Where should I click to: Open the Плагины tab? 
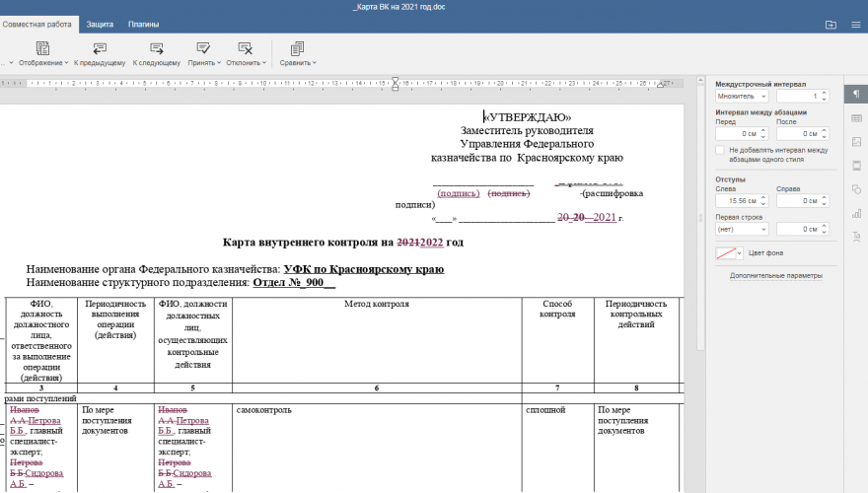pyautogui.click(x=144, y=24)
